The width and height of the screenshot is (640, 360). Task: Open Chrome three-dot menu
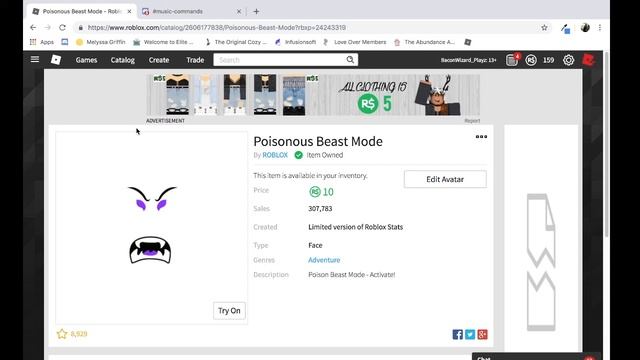[600, 27]
